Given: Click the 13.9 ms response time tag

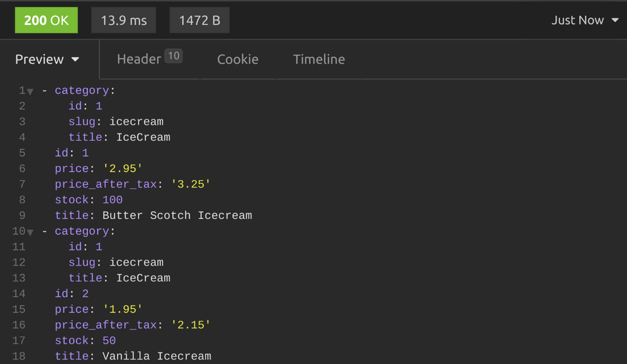Looking at the screenshot, I should point(123,20).
